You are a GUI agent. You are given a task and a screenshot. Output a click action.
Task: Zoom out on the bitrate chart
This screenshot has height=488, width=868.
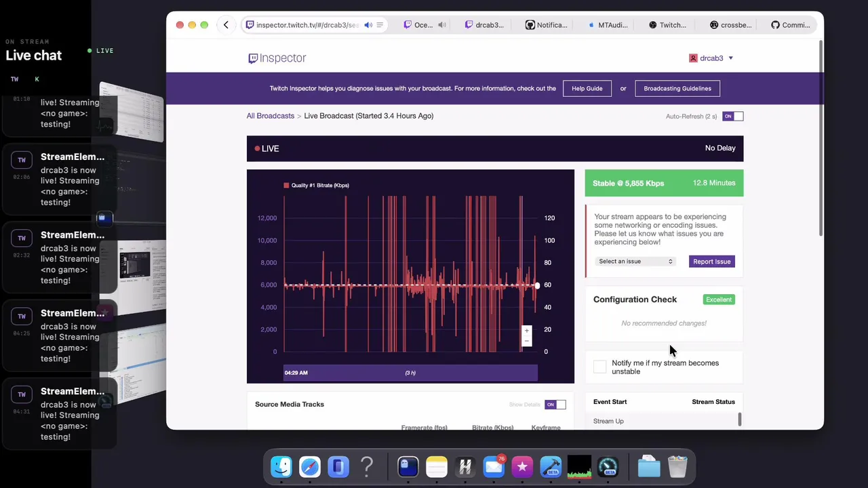pyautogui.click(x=526, y=341)
